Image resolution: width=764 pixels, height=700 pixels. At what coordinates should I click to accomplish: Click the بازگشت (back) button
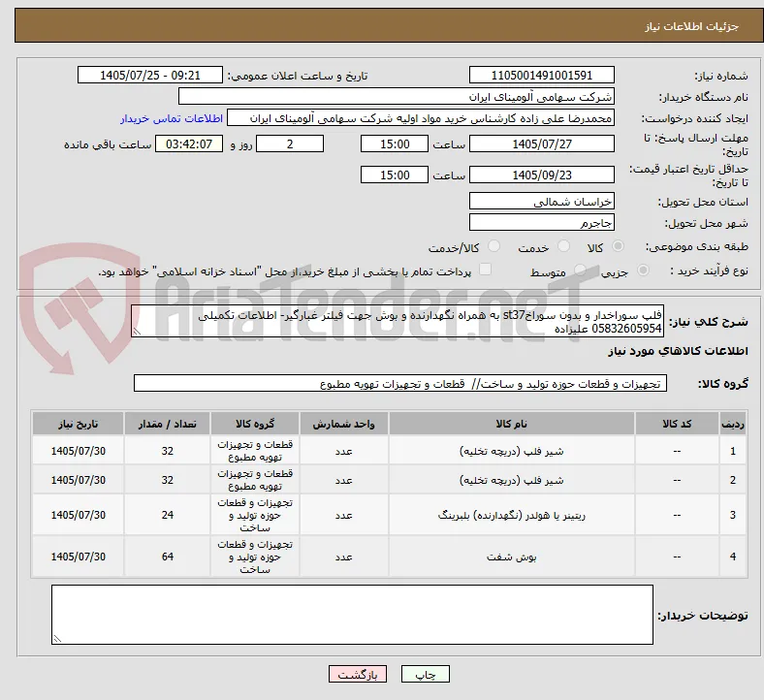coord(358,674)
